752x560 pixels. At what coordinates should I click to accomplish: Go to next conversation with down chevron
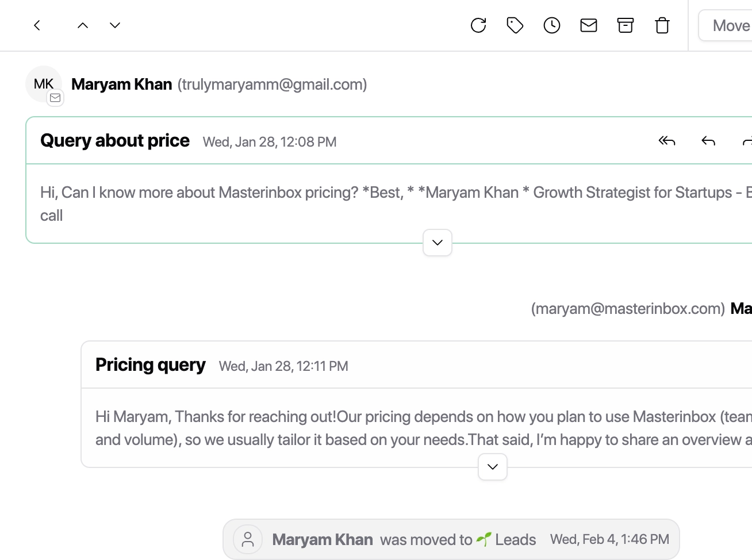pos(115,25)
